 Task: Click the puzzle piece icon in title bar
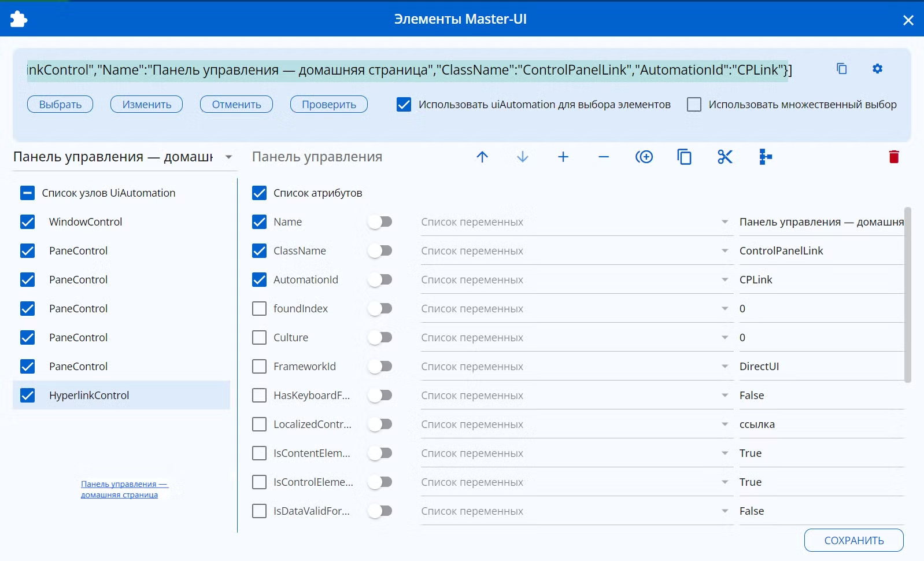click(19, 19)
